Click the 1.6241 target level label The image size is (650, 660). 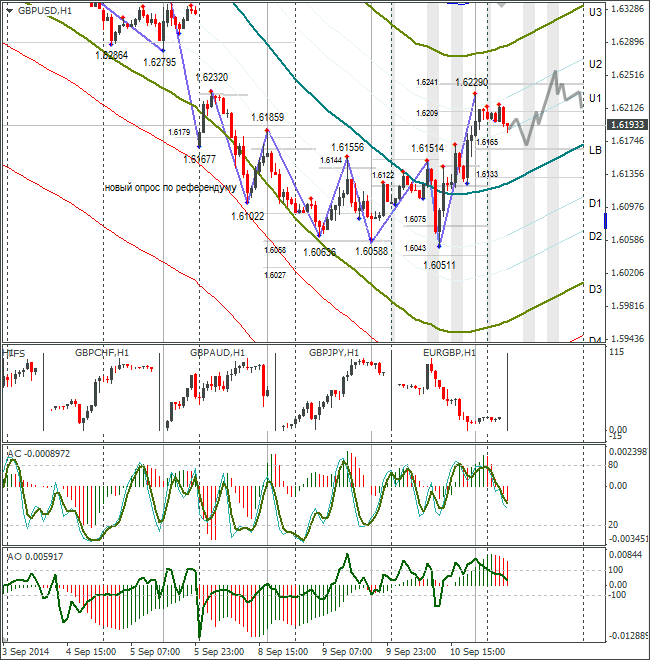tap(427, 82)
